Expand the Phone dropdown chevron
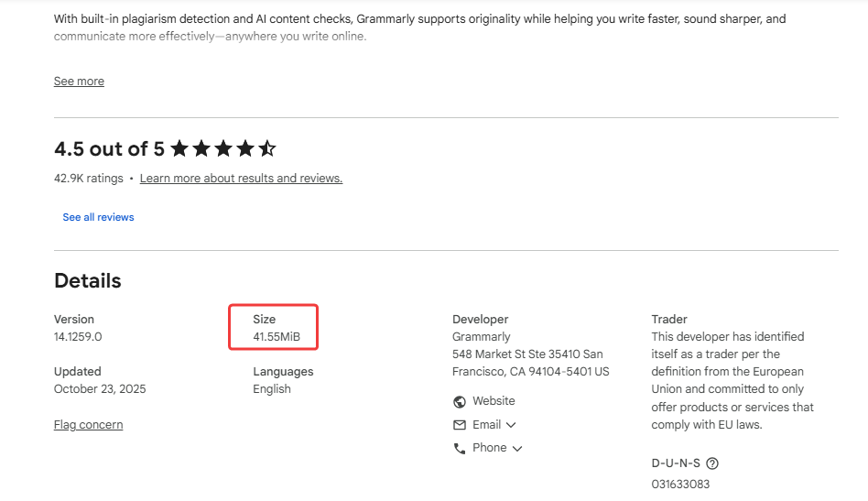 pyautogui.click(x=517, y=448)
